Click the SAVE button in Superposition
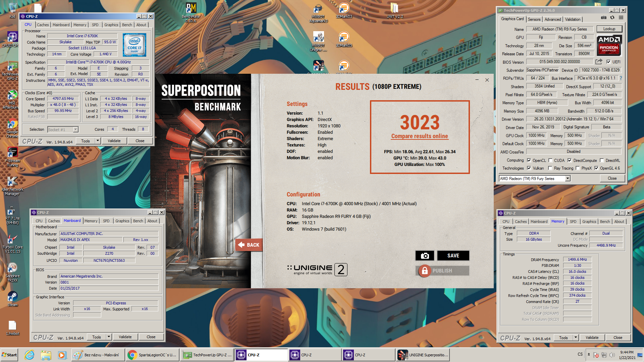Image resolution: width=644 pixels, height=362 pixels. tap(453, 256)
